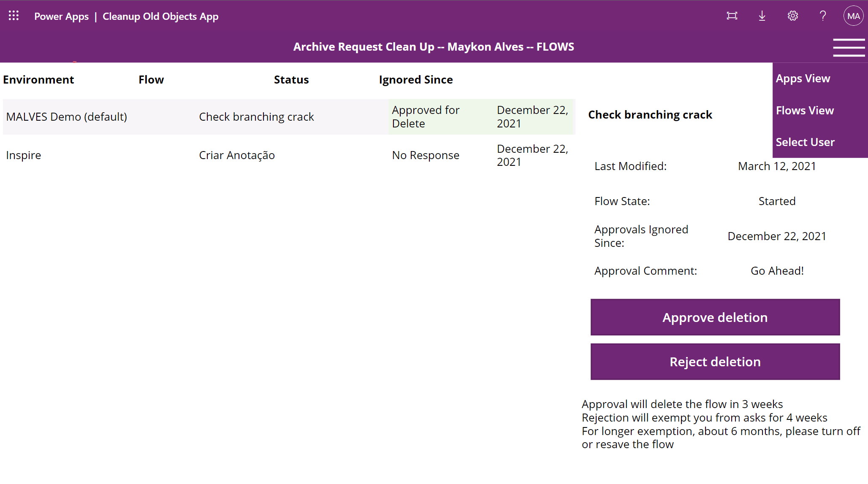Choose Select User from menu

805,142
